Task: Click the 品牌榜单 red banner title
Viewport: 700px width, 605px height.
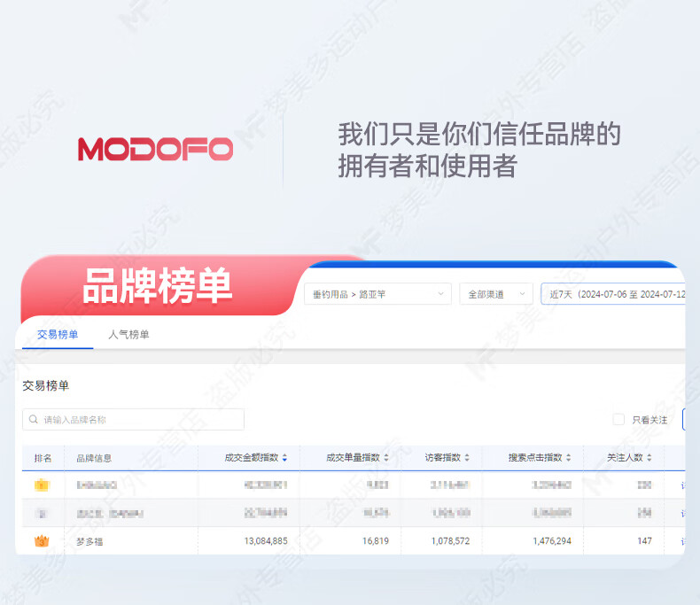Action: (157, 285)
